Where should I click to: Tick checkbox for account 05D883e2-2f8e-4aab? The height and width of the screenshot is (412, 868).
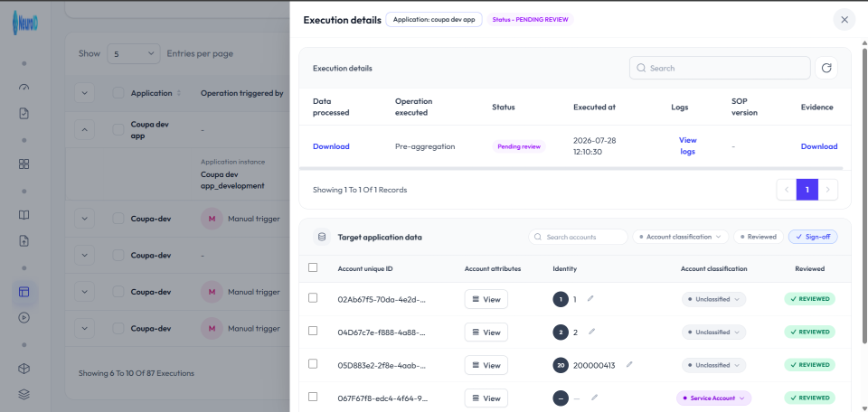coord(313,364)
